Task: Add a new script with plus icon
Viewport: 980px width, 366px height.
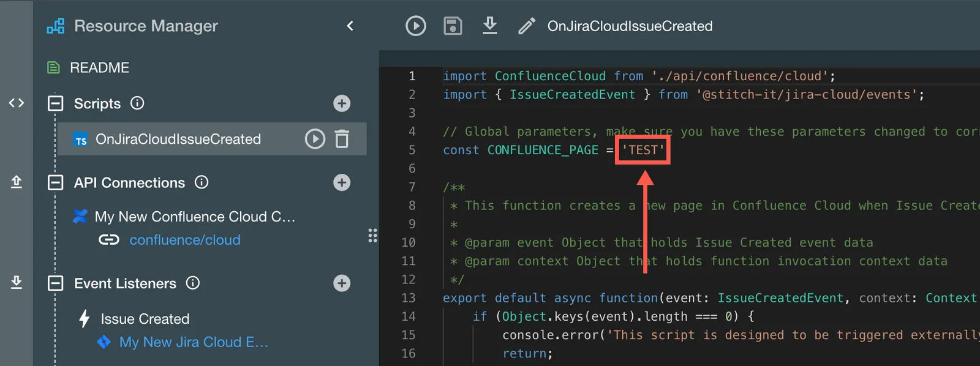Action: [x=342, y=103]
